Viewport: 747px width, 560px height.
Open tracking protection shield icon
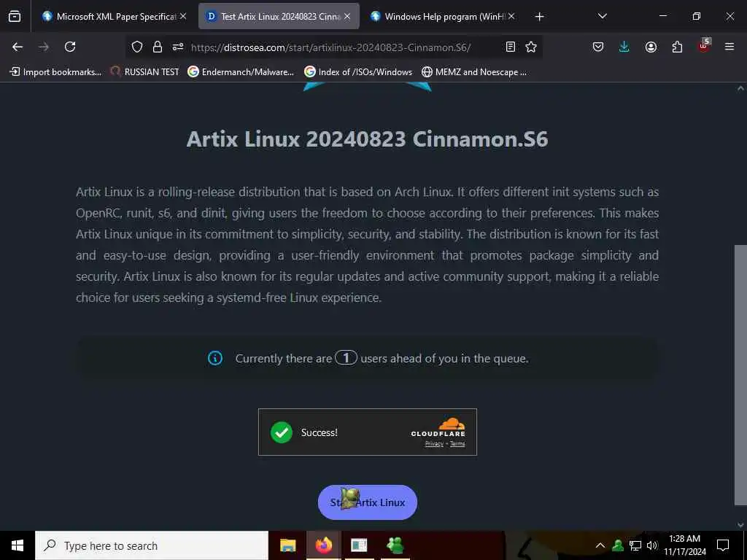point(137,47)
